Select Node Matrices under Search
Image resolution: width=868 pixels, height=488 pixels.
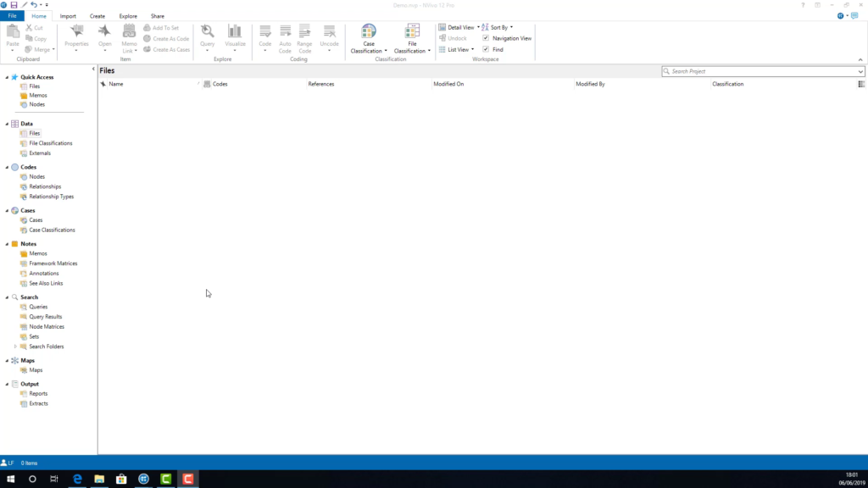click(x=47, y=327)
